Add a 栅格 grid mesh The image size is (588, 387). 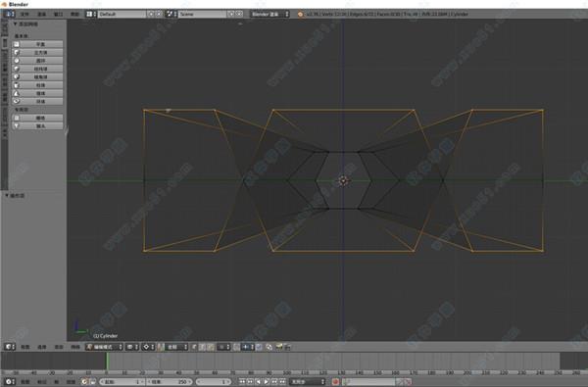tap(37, 118)
